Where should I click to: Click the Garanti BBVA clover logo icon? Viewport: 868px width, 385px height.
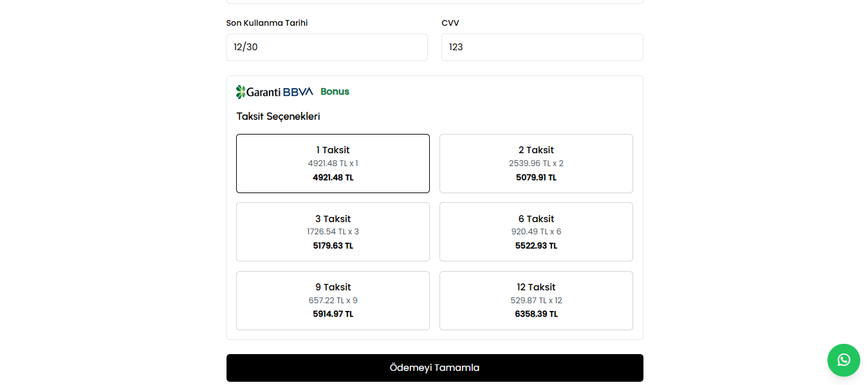[241, 92]
